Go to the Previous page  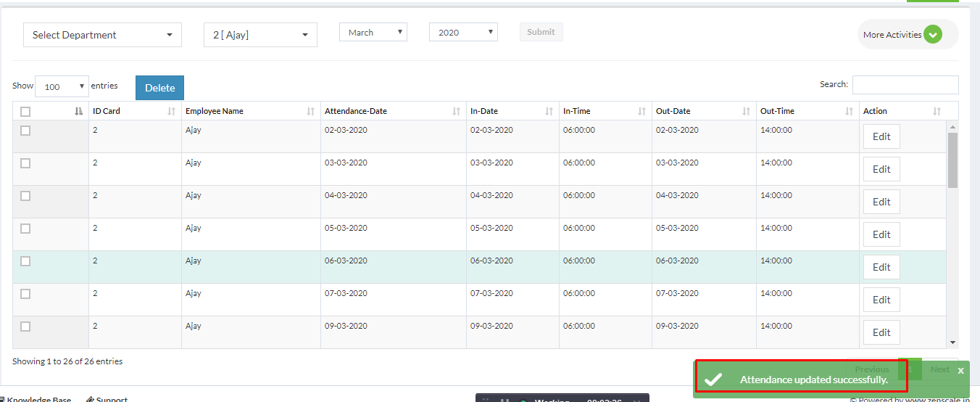tap(872, 369)
